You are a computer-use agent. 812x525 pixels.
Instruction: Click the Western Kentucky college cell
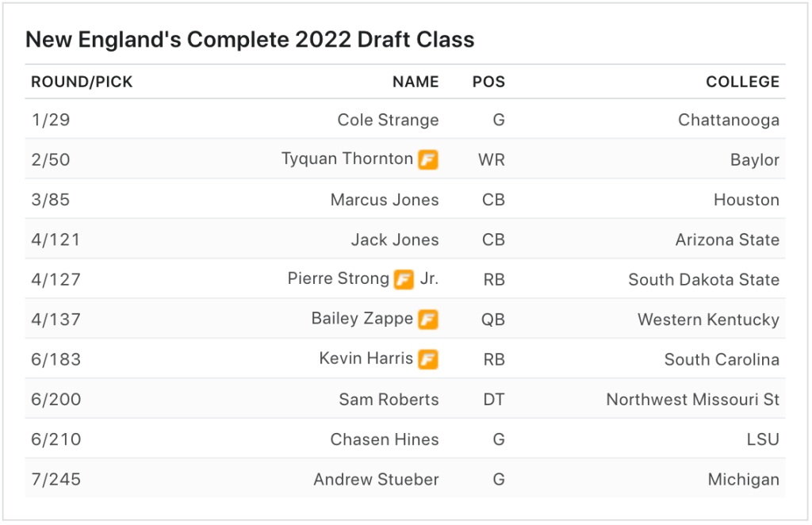708,320
